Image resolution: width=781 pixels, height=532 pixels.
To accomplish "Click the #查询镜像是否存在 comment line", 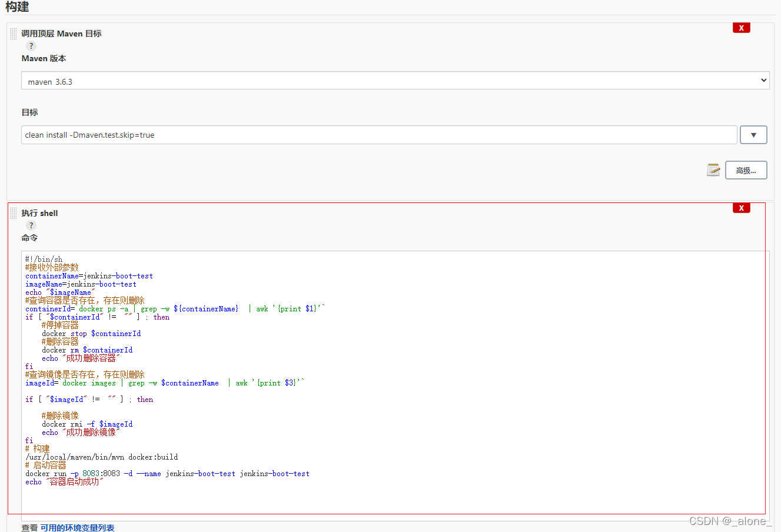I will click(x=85, y=374).
